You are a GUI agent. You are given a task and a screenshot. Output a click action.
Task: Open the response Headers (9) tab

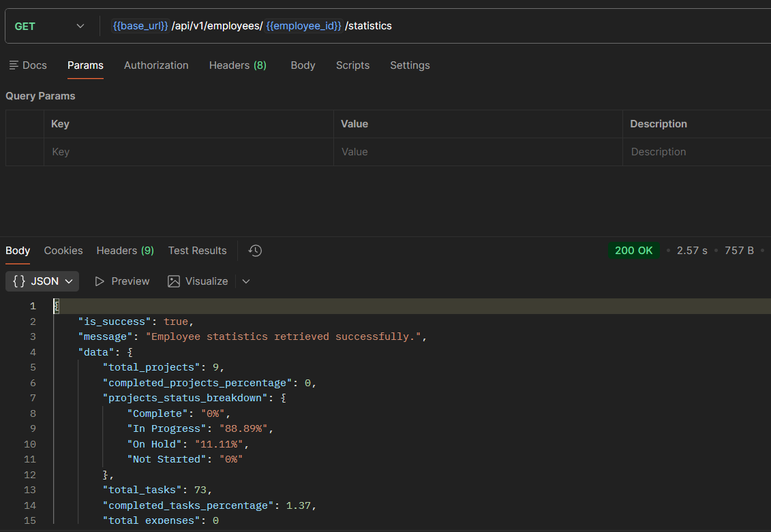(x=125, y=251)
